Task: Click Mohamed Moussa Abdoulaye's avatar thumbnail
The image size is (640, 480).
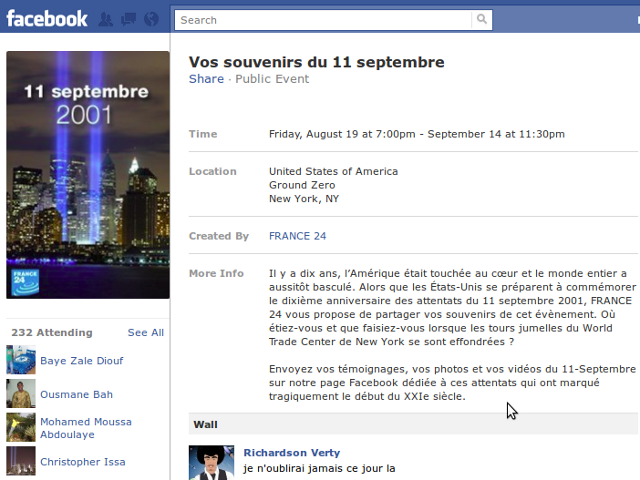Action: pos(21,427)
